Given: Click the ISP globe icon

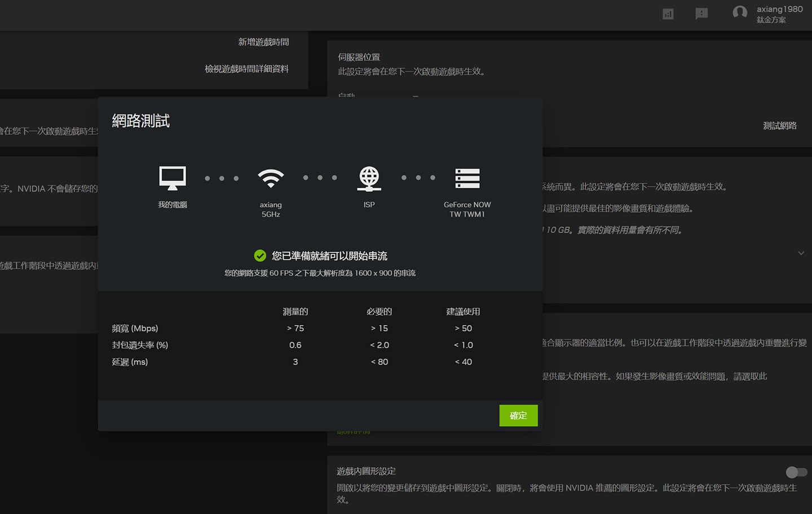Looking at the screenshot, I should pos(369,178).
